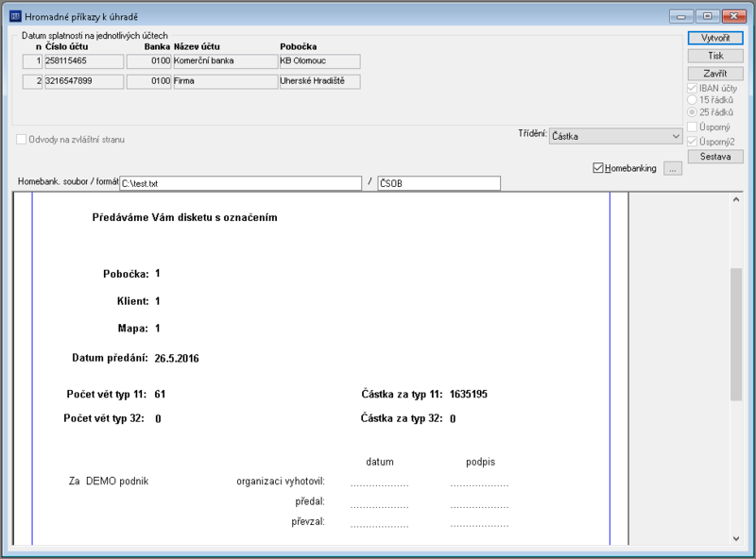Click 'Název účtu' column header
The width and height of the screenshot is (756, 559).
pos(197,47)
